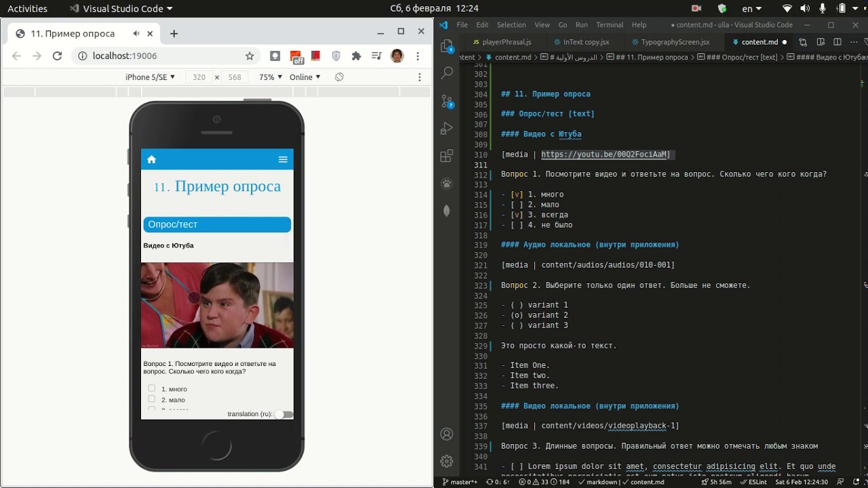
Task: Open the hamburger menu in phone app
Action: (x=283, y=159)
